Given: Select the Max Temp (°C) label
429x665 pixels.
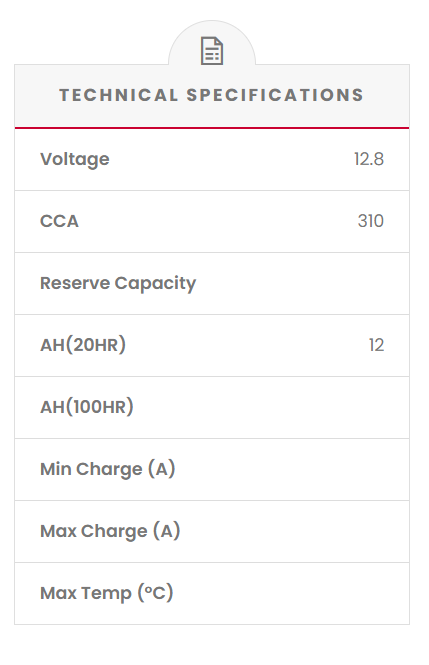Looking at the screenshot, I should (107, 593).
